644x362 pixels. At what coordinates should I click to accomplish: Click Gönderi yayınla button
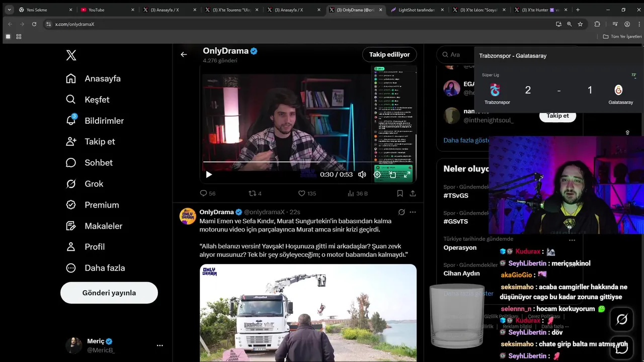[x=109, y=293]
